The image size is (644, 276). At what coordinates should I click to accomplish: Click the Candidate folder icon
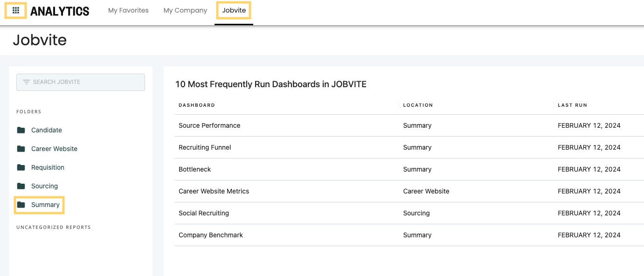[21, 130]
